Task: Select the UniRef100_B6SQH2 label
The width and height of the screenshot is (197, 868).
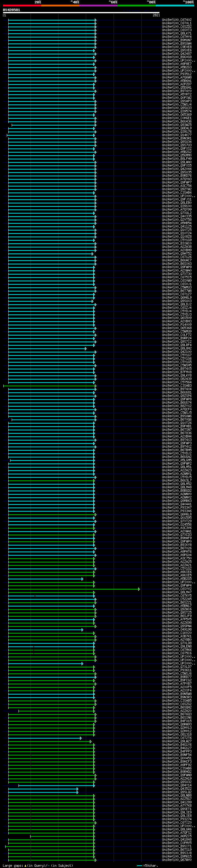Action: (x=177, y=708)
